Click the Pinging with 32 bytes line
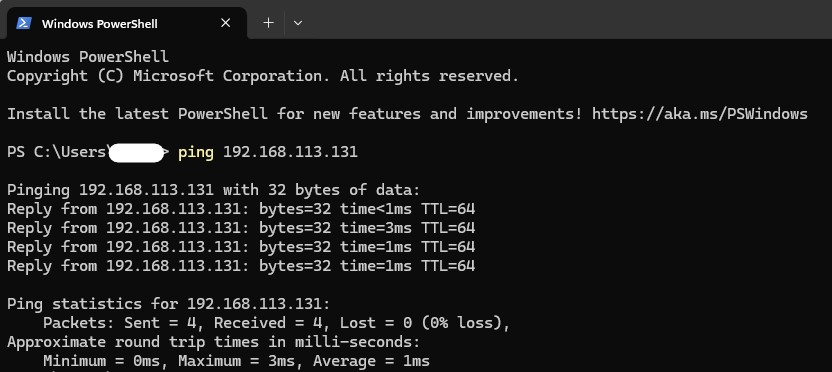The height and width of the screenshot is (372, 832). (213, 190)
